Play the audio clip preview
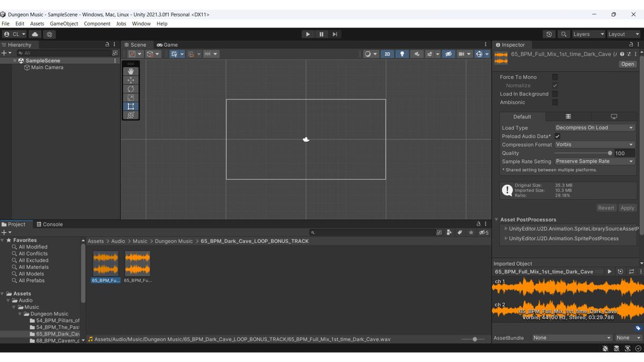Viewport: 644px width, 362px height. pyautogui.click(x=609, y=272)
